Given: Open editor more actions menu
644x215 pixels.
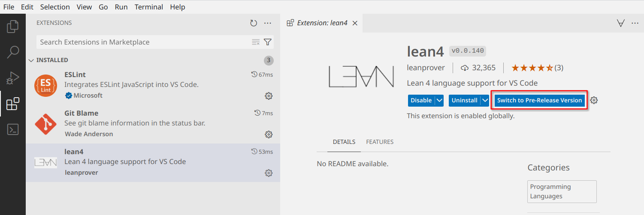Looking at the screenshot, I should [635, 23].
